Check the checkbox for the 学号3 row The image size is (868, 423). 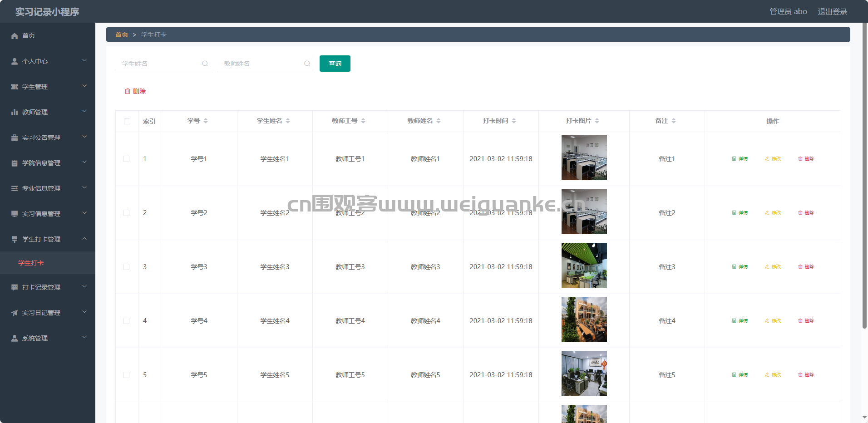126,267
